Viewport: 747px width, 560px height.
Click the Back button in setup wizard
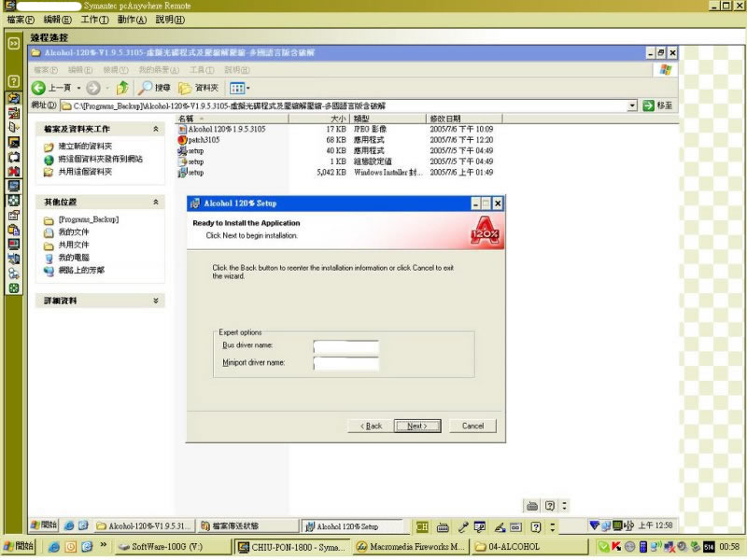click(x=371, y=427)
